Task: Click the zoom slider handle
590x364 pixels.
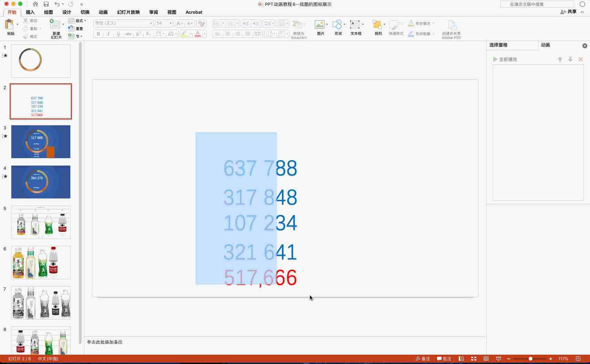Action: coord(530,359)
